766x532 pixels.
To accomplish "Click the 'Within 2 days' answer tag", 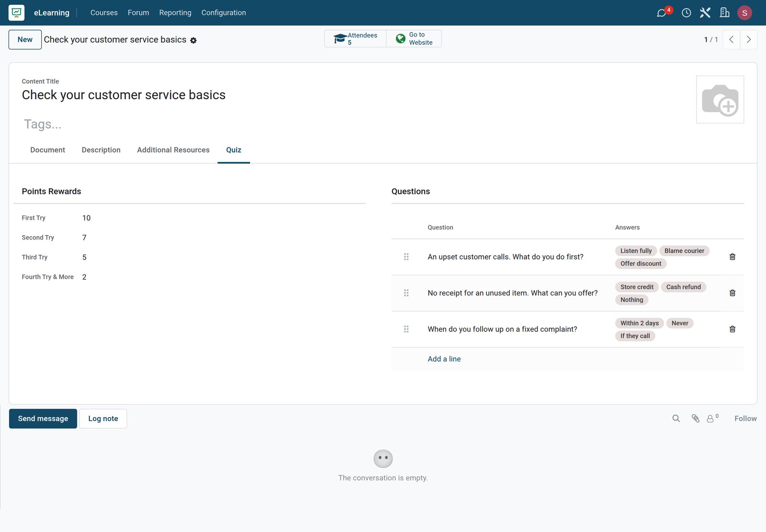I will click(640, 323).
